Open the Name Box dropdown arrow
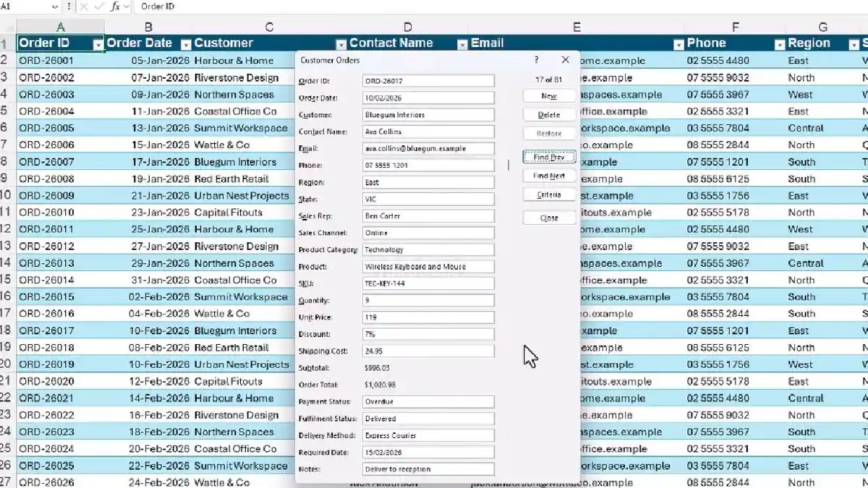 pyautogui.click(x=55, y=7)
